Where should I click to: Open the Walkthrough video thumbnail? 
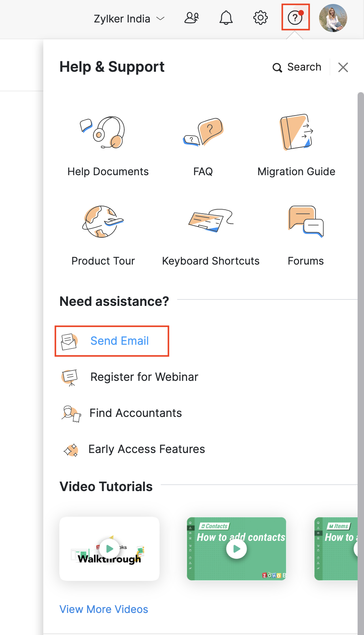coord(109,549)
